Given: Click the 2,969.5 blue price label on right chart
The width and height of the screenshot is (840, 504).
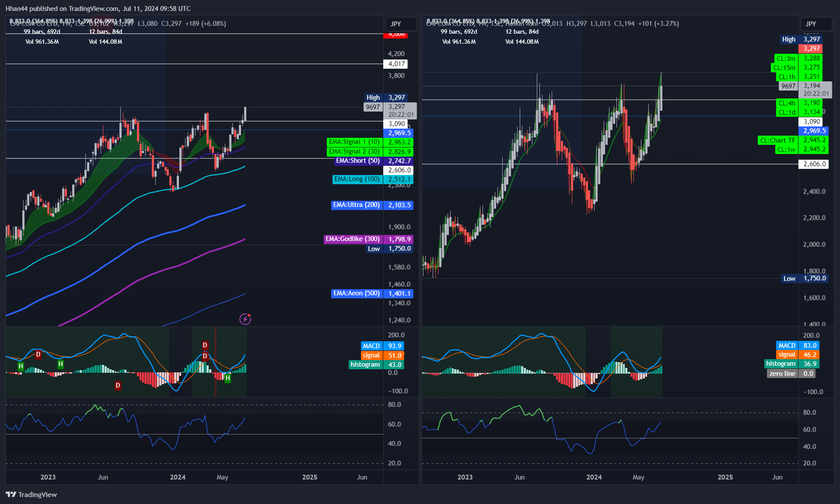Looking at the screenshot, I should coord(814,131).
